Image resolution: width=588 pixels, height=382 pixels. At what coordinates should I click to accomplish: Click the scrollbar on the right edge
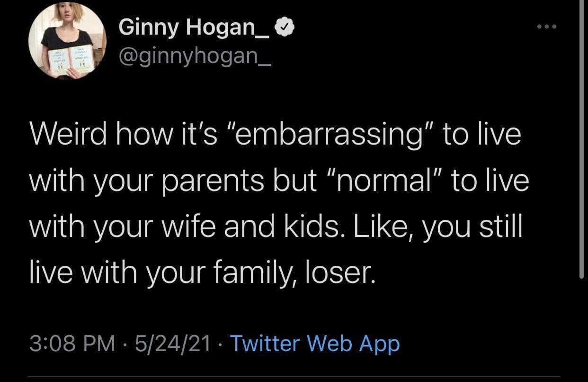582,142
